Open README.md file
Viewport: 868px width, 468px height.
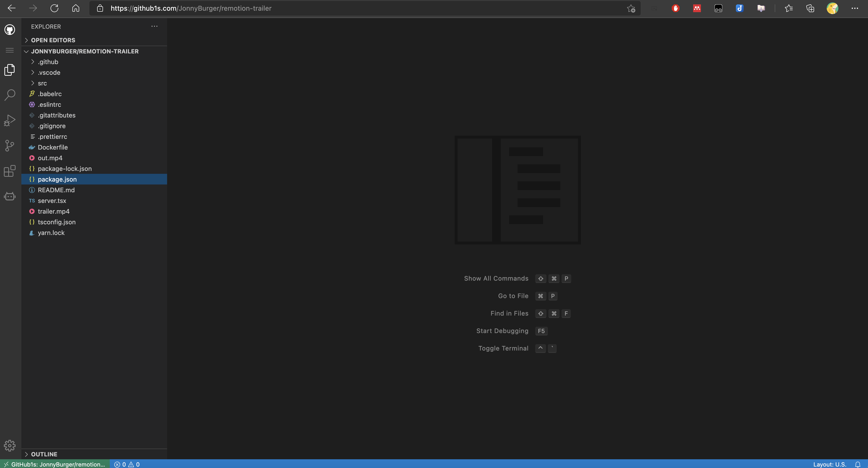(x=94, y=190)
